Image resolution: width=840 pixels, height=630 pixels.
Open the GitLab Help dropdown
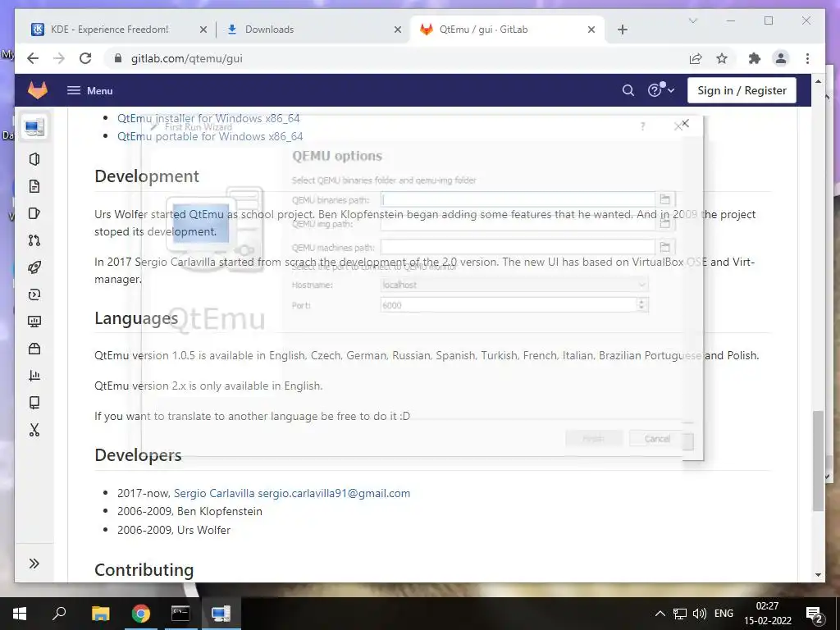[661, 90]
